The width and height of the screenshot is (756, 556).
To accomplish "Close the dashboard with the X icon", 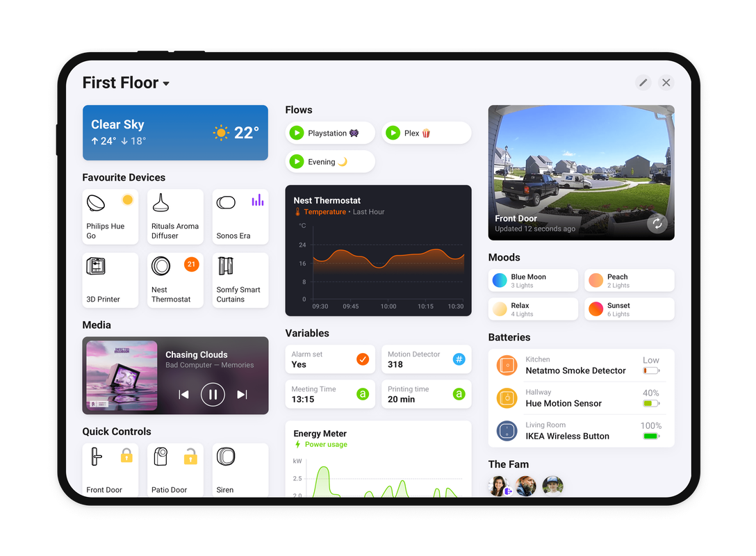I will pos(666,83).
